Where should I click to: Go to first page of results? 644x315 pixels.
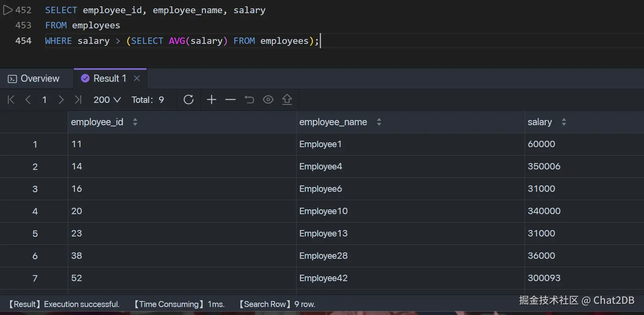tap(11, 100)
